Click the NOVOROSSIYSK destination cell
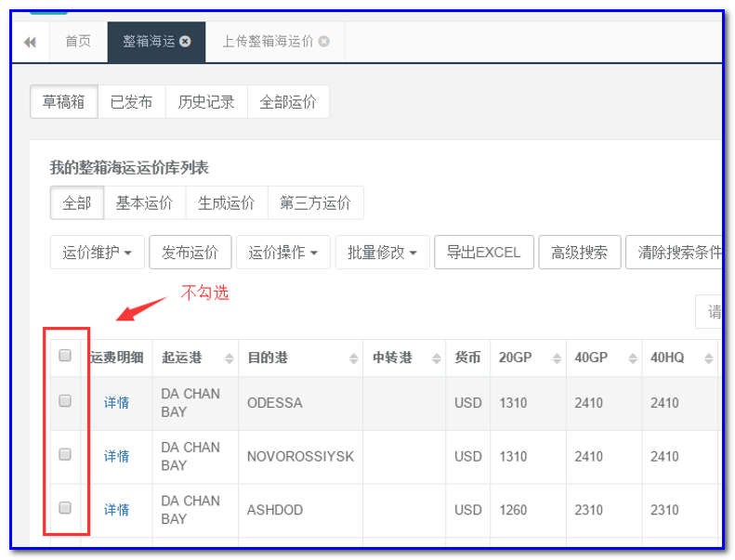 point(300,456)
